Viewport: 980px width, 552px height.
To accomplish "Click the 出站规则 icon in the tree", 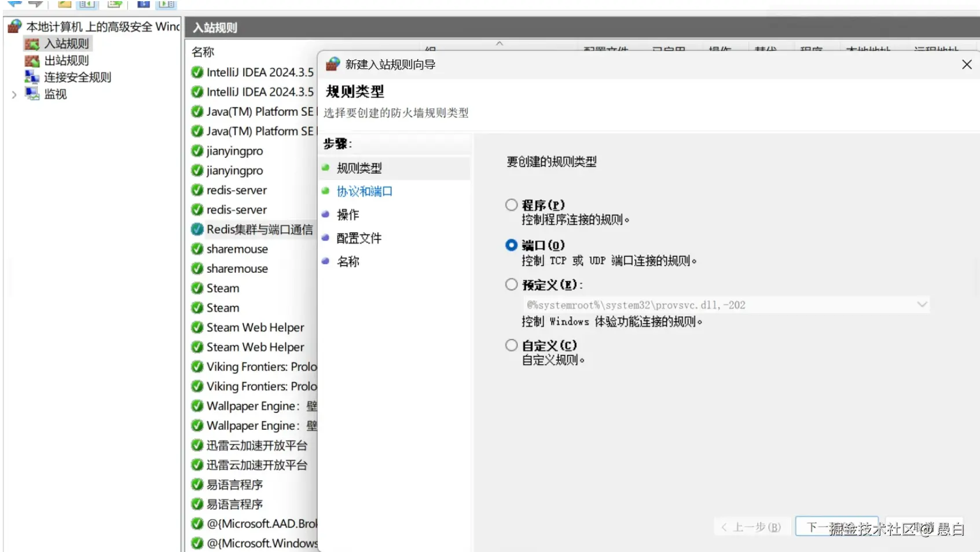I will (x=32, y=61).
